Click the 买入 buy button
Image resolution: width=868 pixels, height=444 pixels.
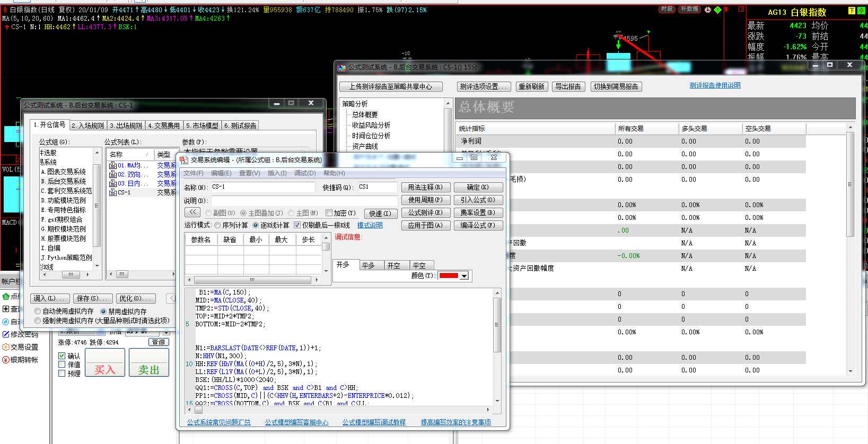coord(105,363)
